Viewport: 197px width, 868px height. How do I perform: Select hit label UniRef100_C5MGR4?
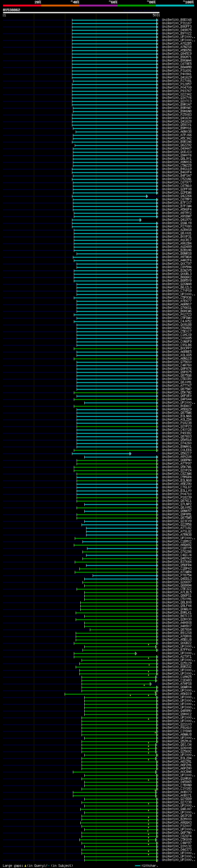click(x=177, y=477)
